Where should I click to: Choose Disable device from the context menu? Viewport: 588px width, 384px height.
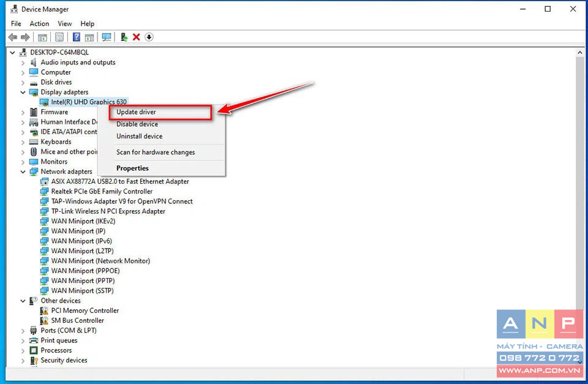[161, 124]
